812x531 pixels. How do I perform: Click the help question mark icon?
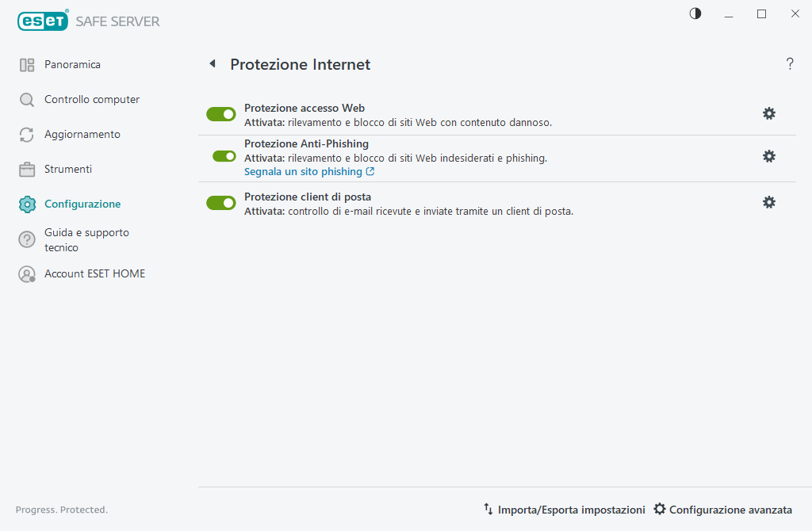click(790, 64)
